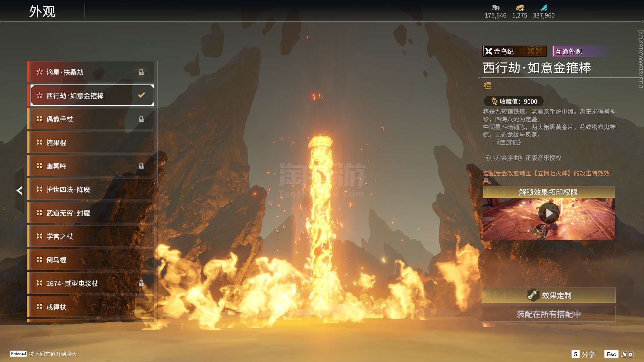This screenshot has height=362, width=644.
Task: Click lock icon on 幽冥吟
Action: (x=141, y=166)
